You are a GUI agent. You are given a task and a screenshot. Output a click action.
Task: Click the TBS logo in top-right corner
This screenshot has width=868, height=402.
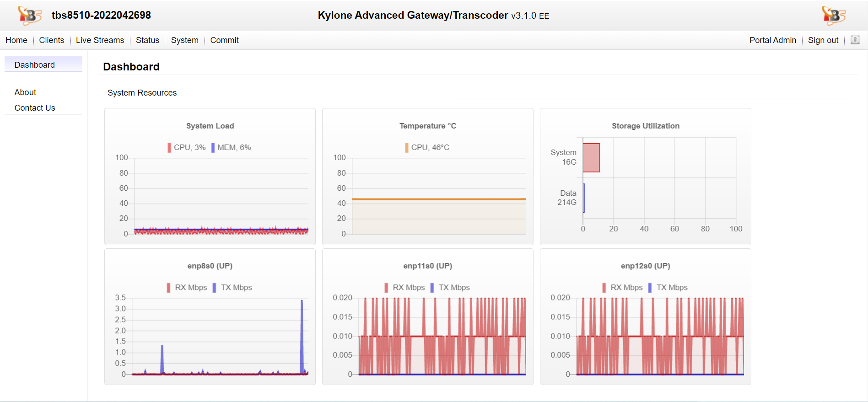click(x=833, y=16)
